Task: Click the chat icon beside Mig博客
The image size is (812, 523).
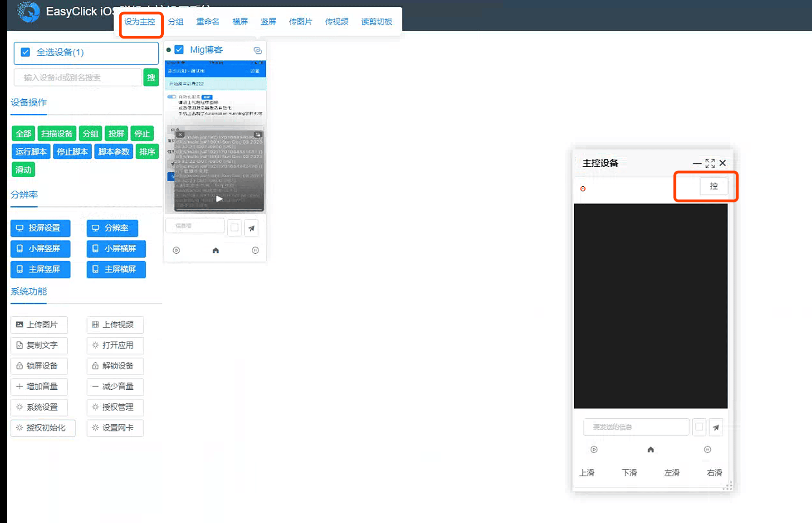Action: click(x=258, y=50)
